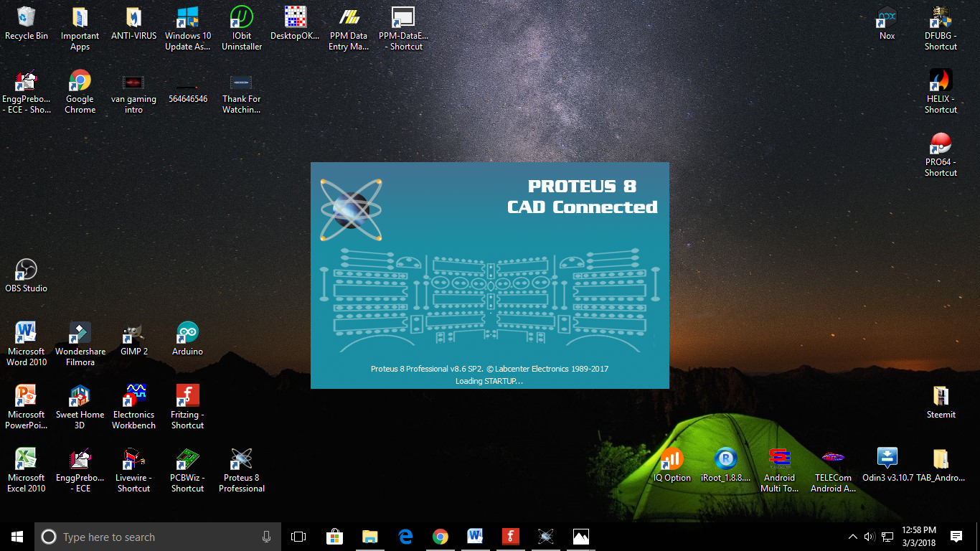Open the Arduino desktop icon
The image size is (980, 551).
click(187, 334)
